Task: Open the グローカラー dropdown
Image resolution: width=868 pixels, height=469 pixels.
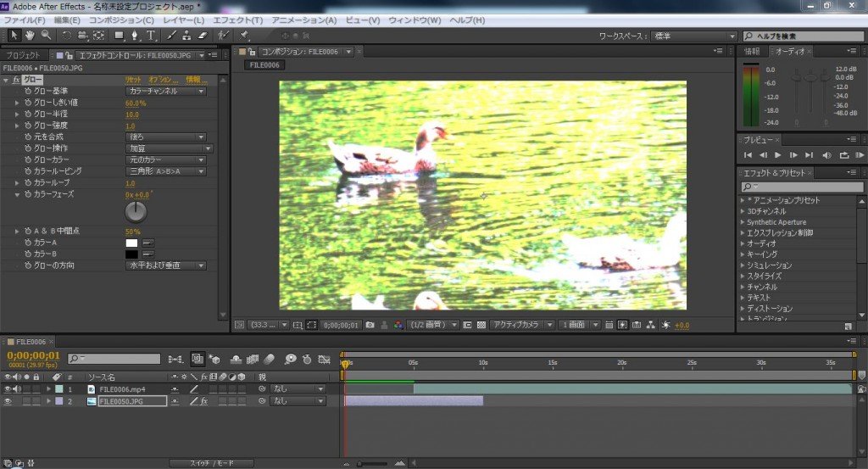Action: click(x=166, y=160)
